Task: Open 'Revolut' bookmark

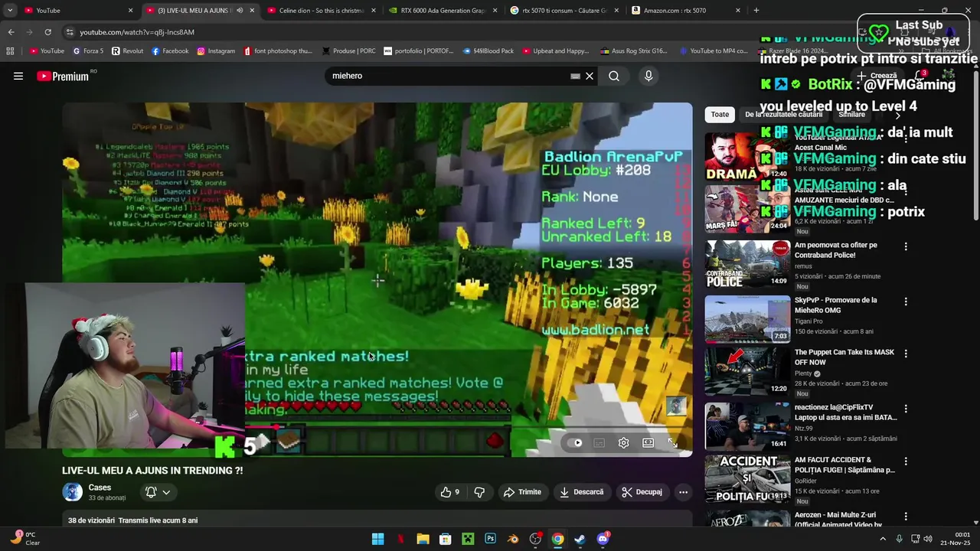Action: (128, 51)
